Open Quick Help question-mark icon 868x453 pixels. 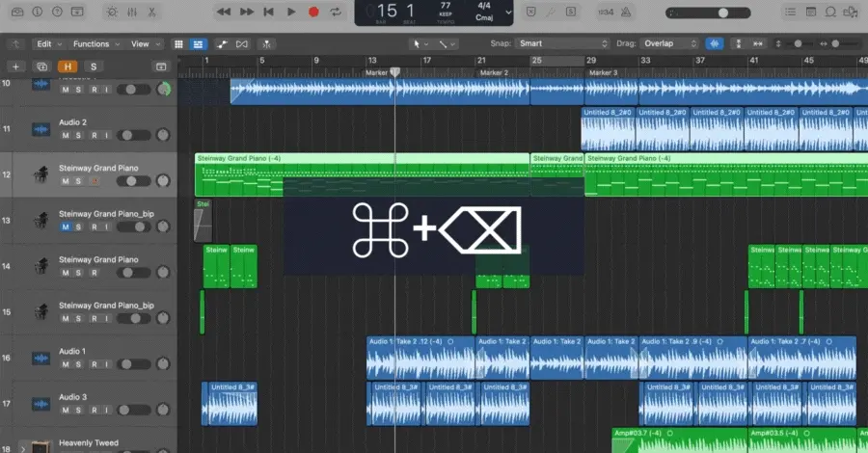pos(57,12)
